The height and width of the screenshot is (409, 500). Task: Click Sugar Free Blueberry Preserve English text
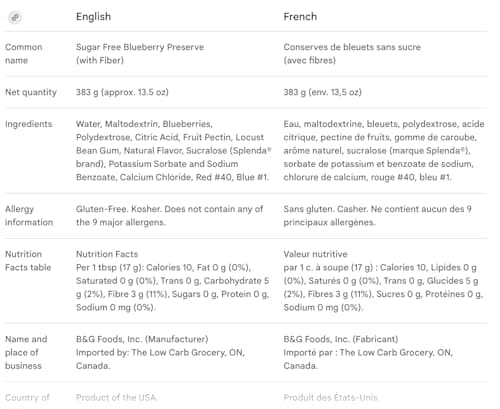tap(140, 47)
